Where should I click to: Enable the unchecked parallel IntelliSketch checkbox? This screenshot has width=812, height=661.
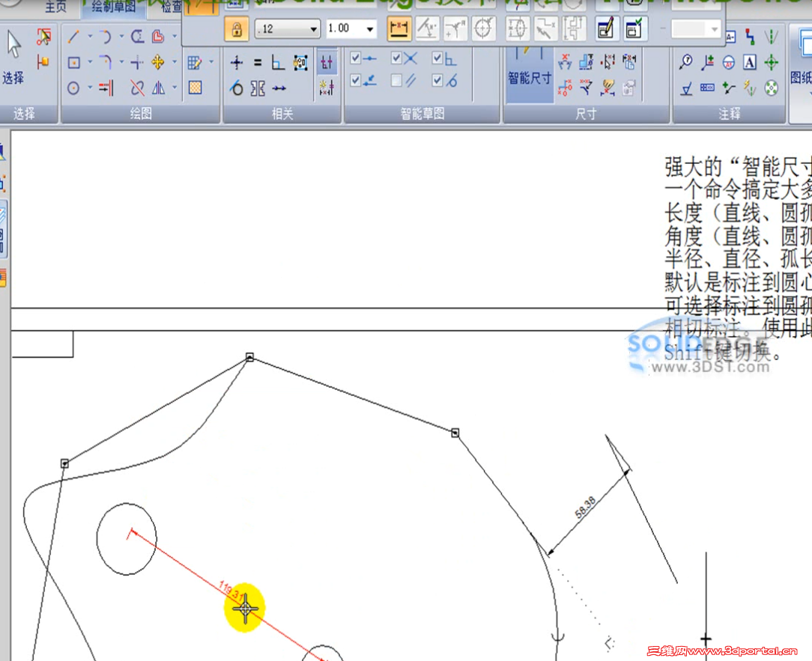coord(396,80)
